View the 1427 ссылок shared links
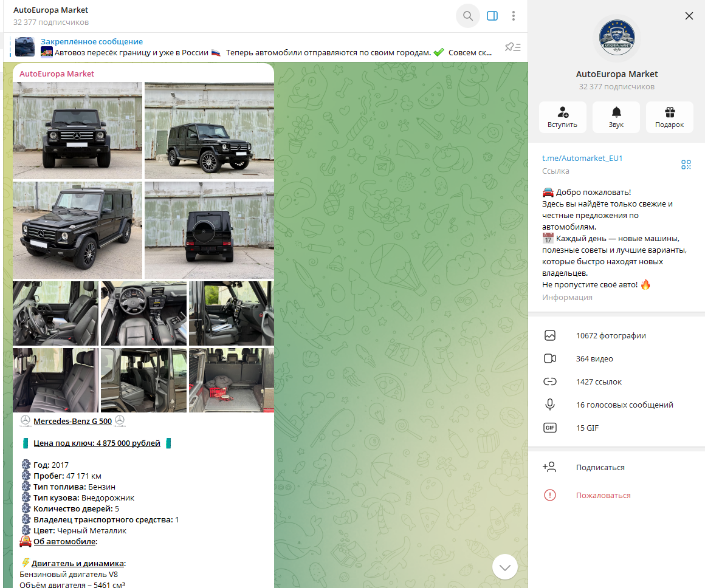 (x=599, y=381)
